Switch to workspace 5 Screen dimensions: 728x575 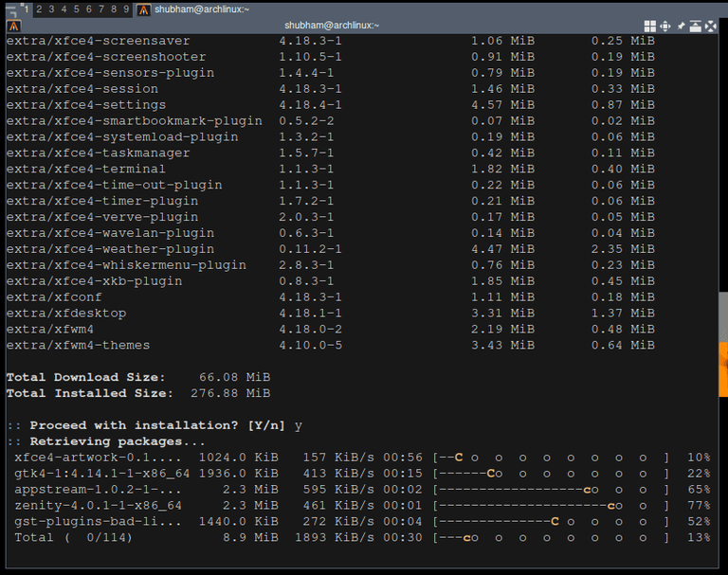coord(76,9)
